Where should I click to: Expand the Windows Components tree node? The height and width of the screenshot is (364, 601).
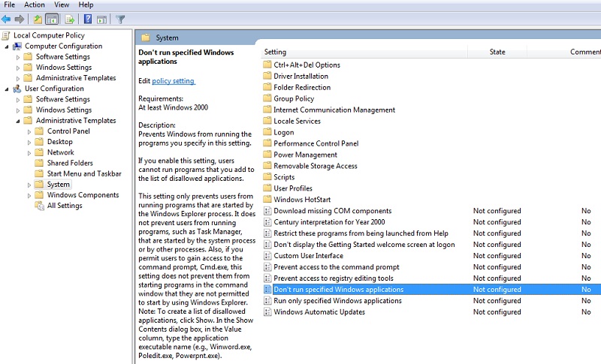(x=29, y=196)
